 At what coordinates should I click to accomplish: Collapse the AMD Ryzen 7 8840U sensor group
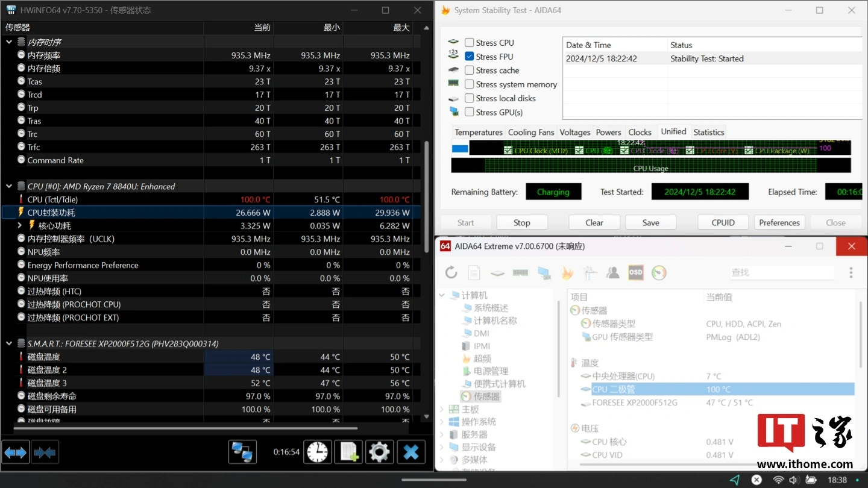point(9,186)
